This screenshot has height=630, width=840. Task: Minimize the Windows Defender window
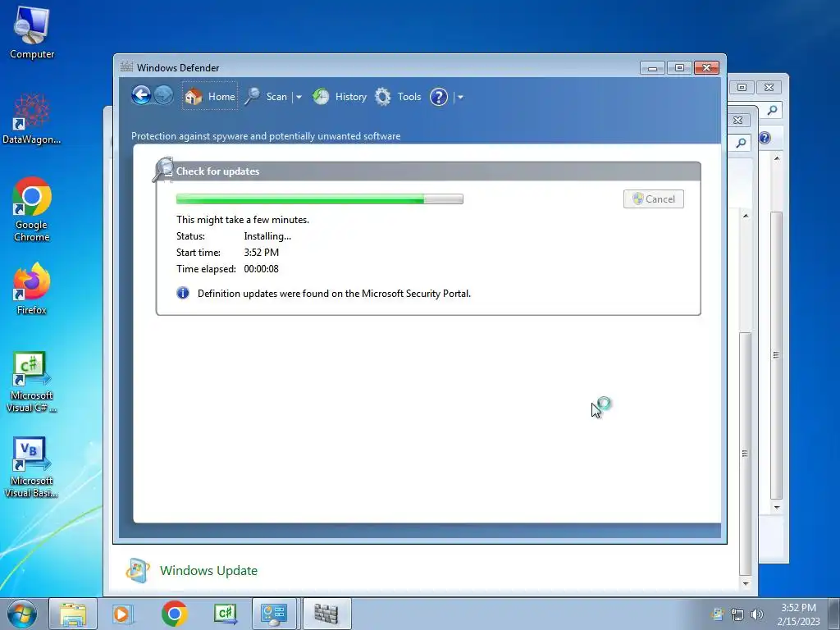click(652, 68)
